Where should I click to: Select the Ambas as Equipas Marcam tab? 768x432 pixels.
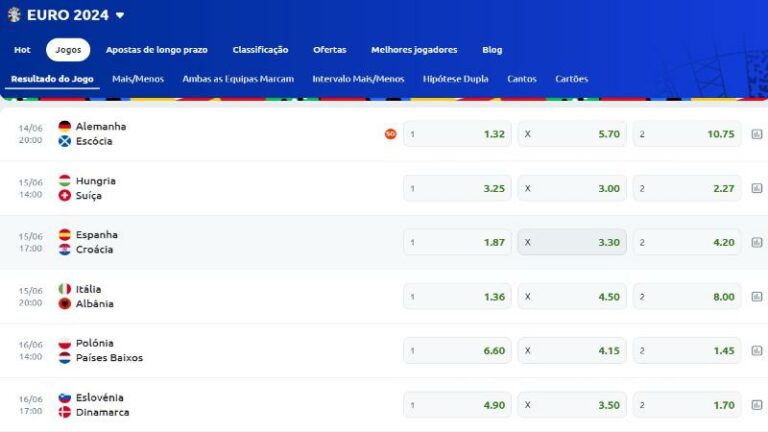coord(238,79)
